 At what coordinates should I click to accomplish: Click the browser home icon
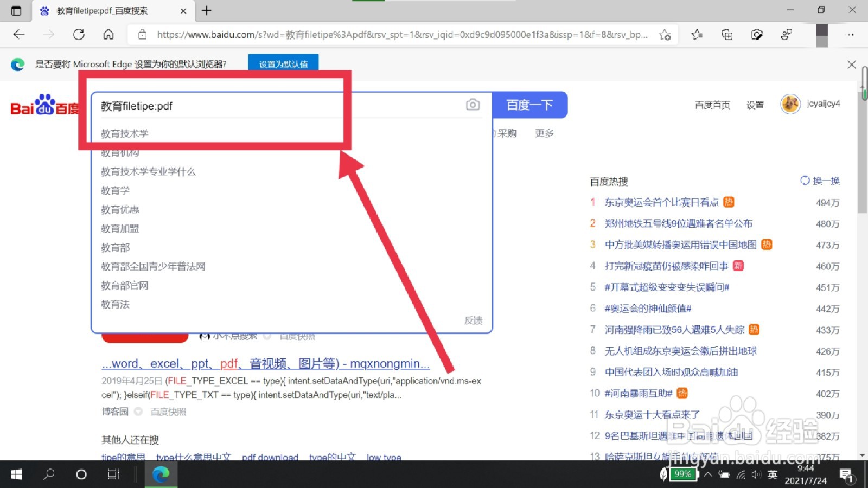pyautogui.click(x=108, y=34)
